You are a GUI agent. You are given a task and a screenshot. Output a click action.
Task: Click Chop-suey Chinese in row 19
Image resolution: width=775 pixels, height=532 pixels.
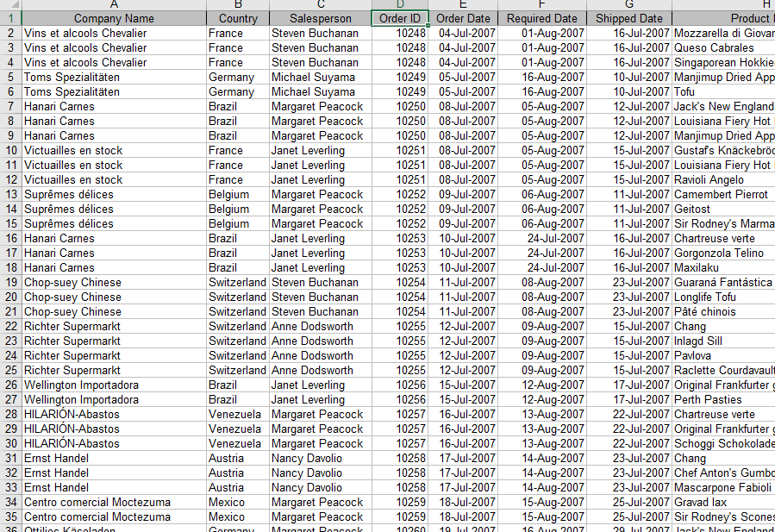point(114,282)
